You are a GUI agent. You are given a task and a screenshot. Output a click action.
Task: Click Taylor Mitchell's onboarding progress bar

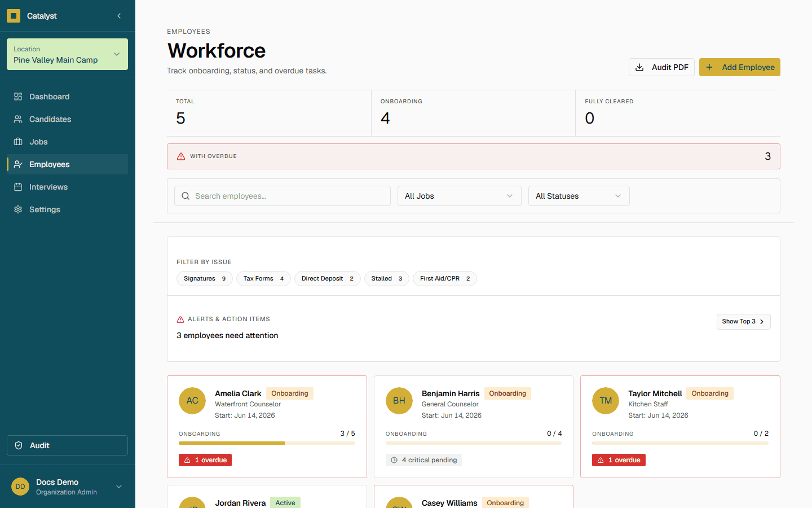[680, 443]
